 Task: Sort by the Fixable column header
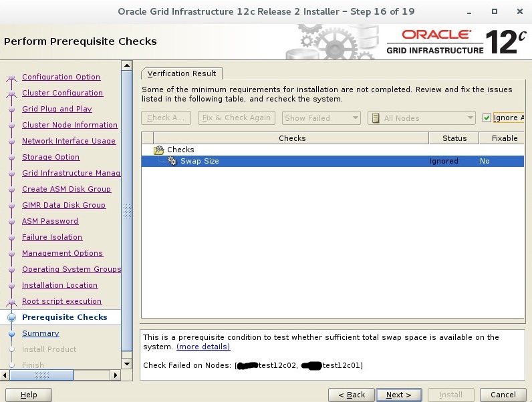tap(502, 138)
